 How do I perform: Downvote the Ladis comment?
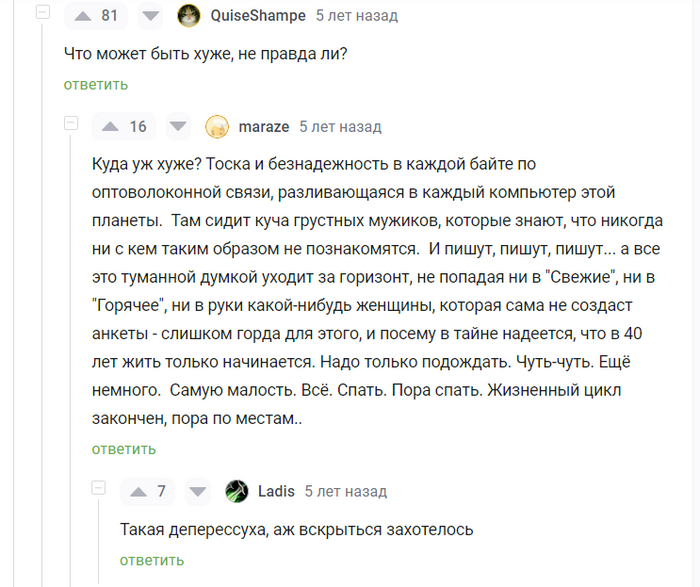point(198,491)
